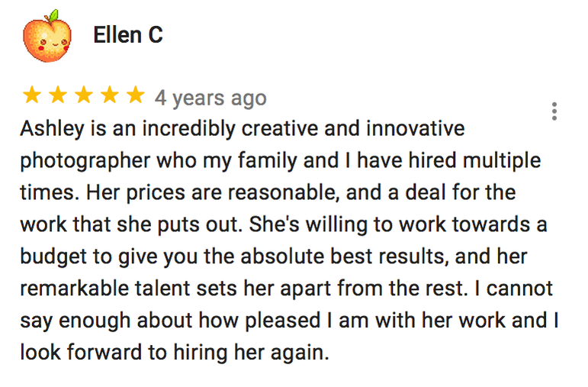Select the first rating star

pos(32,95)
